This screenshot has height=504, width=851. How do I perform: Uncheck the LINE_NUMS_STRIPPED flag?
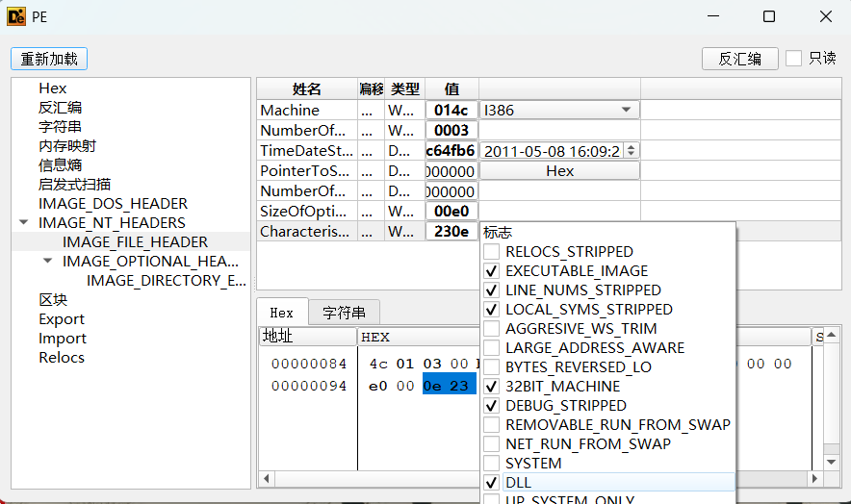(492, 290)
